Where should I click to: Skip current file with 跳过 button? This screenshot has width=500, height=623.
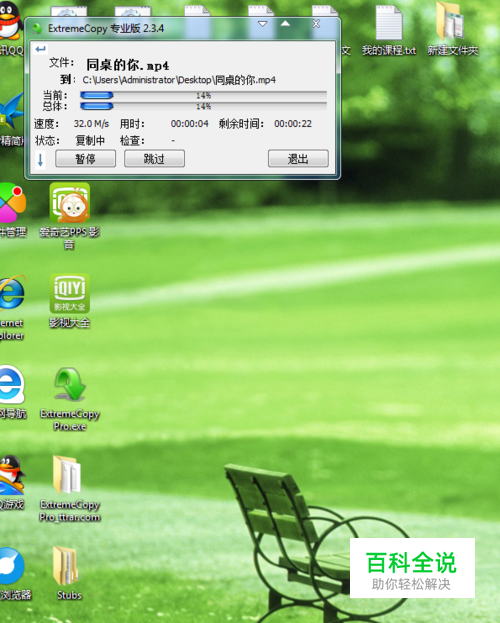[x=154, y=159]
